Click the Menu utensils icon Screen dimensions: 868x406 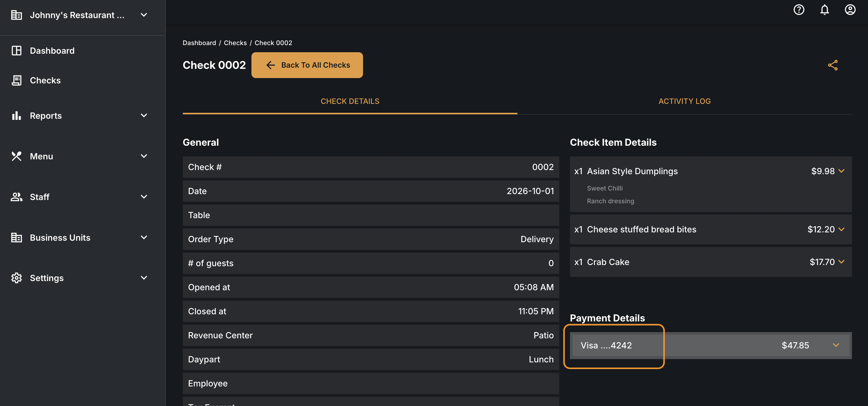coord(17,156)
